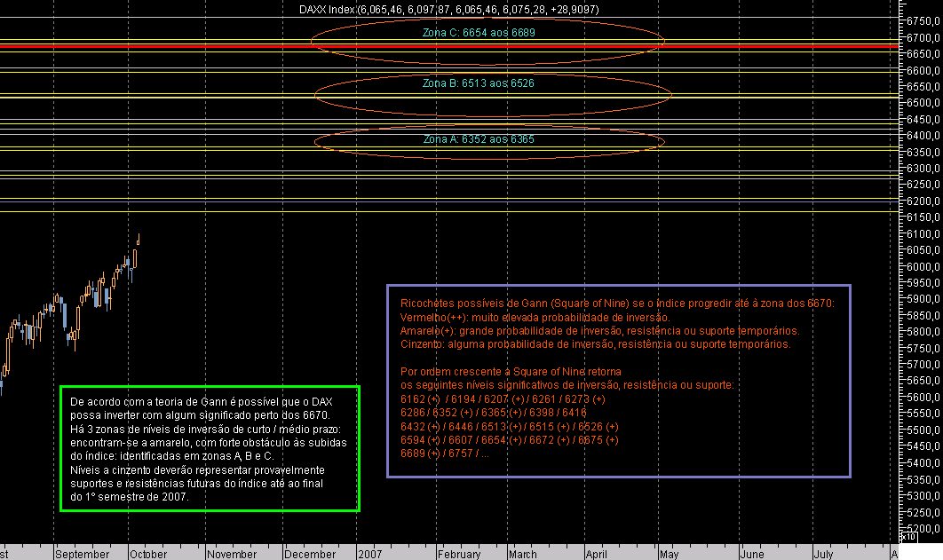Image resolution: width=943 pixels, height=560 pixels.
Task: Click the dashed vertical line near the price scale
Action: pyautogui.click(x=892, y=266)
